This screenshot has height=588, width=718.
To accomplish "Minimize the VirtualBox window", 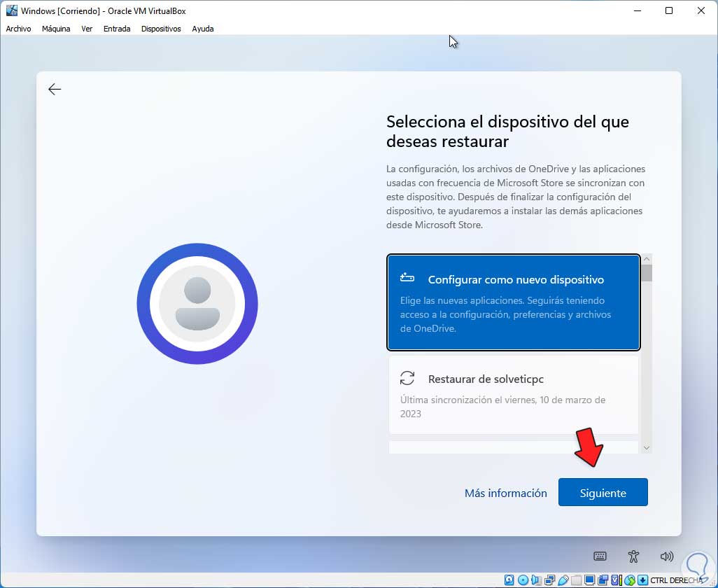I will pyautogui.click(x=638, y=10).
